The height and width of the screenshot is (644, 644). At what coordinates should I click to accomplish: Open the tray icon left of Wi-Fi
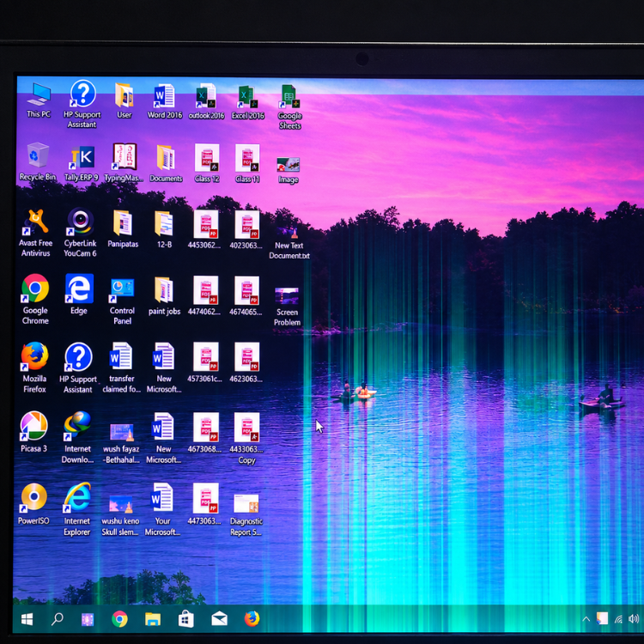(x=603, y=618)
